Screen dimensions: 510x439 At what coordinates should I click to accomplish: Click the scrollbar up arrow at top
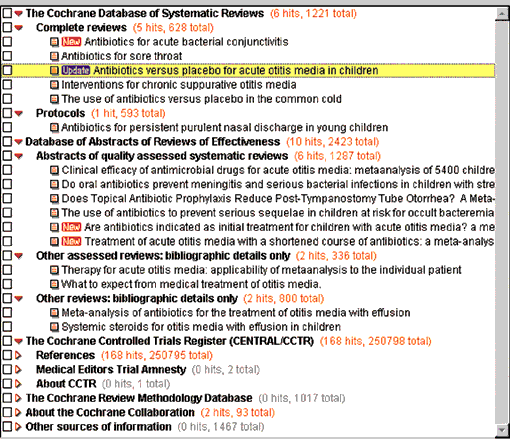pos(502,14)
